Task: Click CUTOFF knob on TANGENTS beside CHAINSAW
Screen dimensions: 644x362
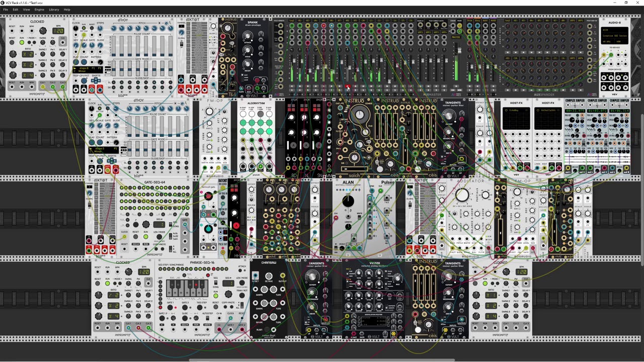Action: 312,276
